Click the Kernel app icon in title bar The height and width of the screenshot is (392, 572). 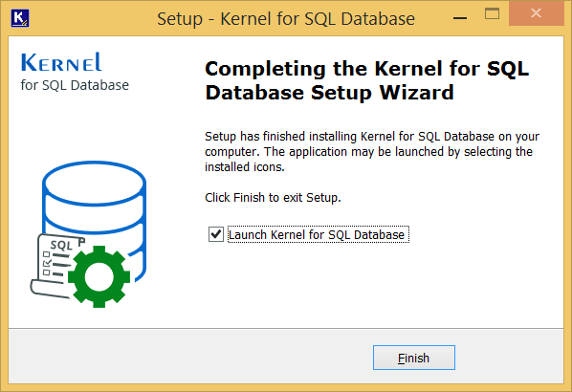click(20, 18)
